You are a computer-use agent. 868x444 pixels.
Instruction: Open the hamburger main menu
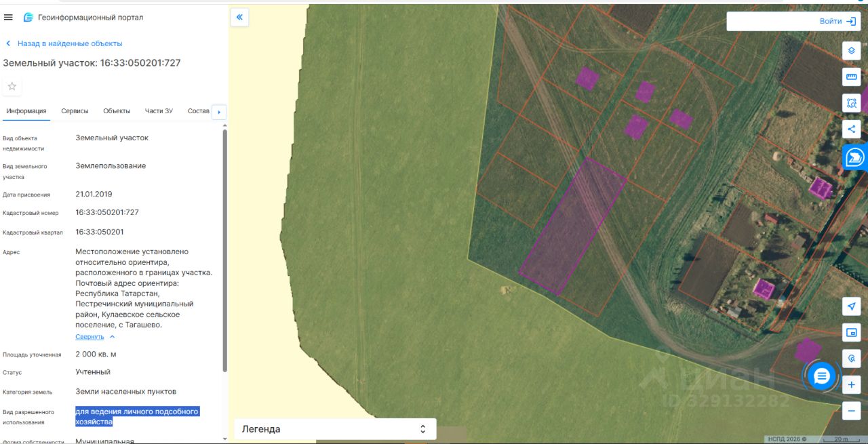tap(8, 17)
